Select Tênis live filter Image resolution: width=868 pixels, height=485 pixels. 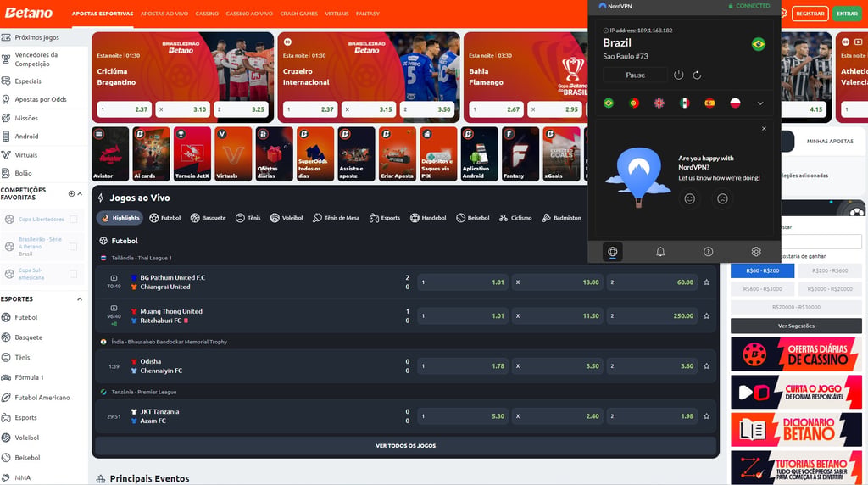[x=248, y=218]
